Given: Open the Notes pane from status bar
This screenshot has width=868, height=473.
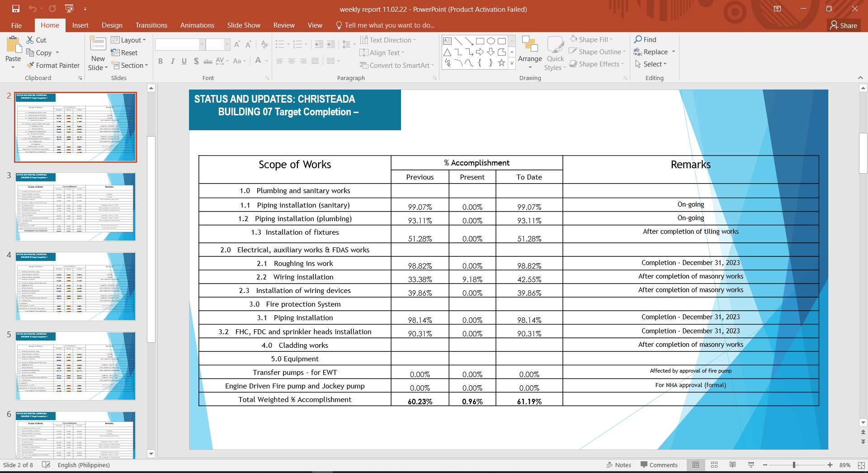Looking at the screenshot, I should (x=619, y=465).
